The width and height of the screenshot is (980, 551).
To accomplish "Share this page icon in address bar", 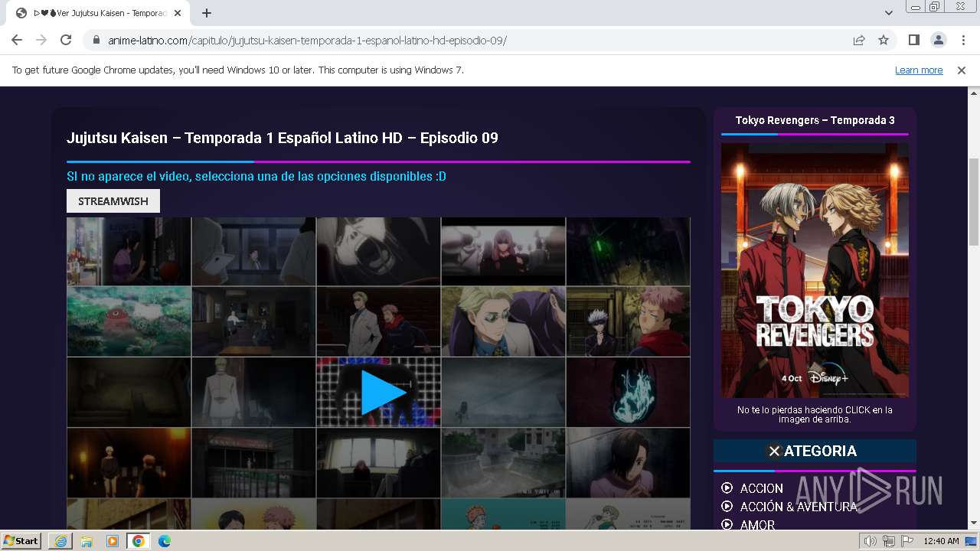I will pos(859,40).
